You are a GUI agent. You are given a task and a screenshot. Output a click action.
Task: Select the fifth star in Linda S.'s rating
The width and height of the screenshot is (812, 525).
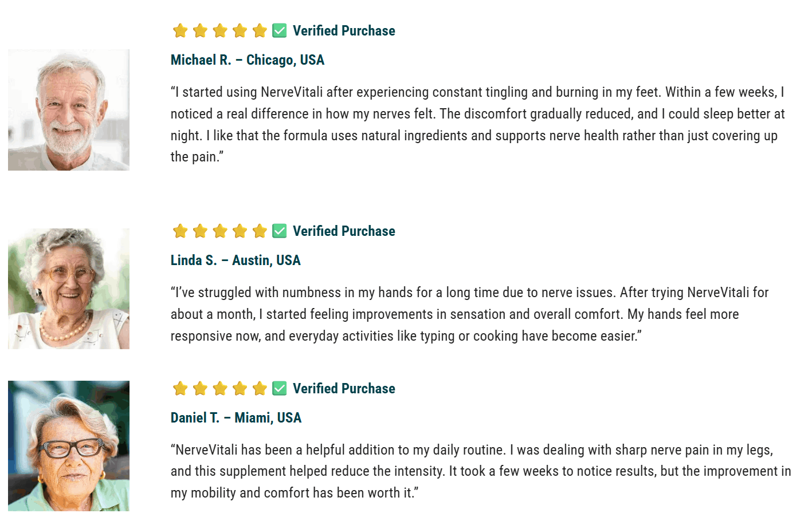click(x=260, y=231)
